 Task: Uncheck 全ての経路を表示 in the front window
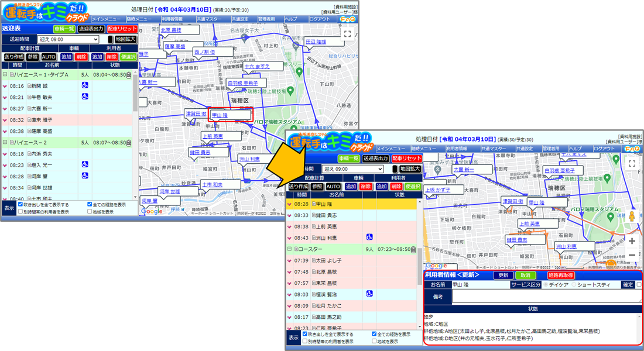pos(374,334)
